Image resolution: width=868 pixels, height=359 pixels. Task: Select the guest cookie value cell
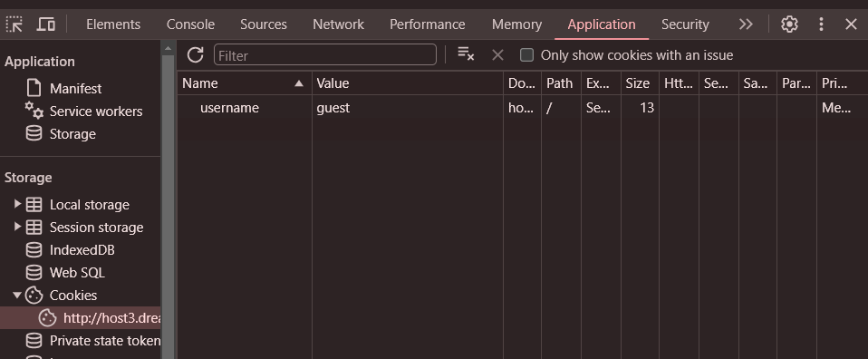click(x=408, y=108)
